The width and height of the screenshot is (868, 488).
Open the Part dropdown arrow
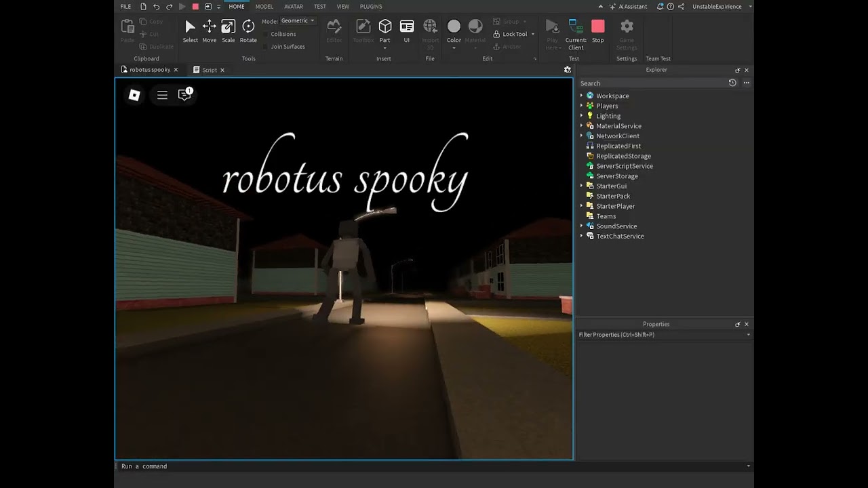tap(384, 48)
